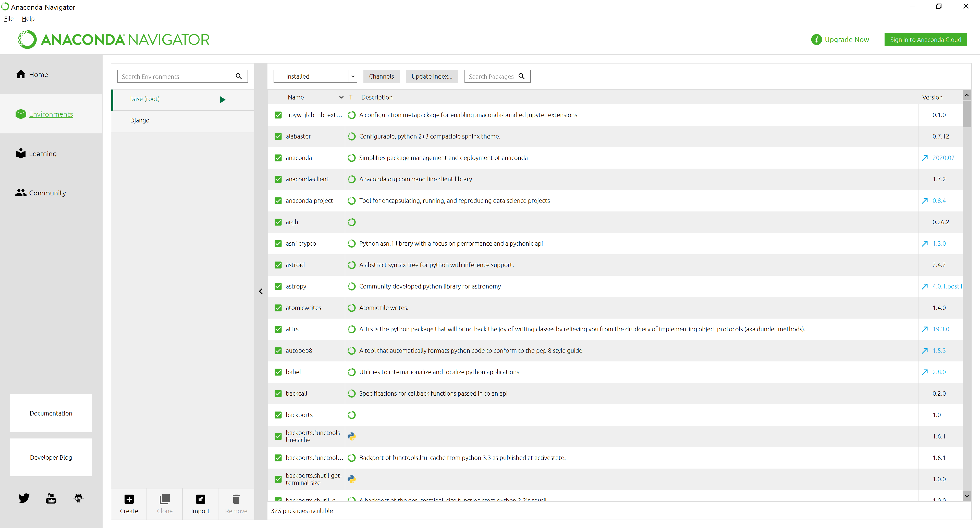980x528 pixels.
Task: Click the Channels button
Action: [x=381, y=76]
